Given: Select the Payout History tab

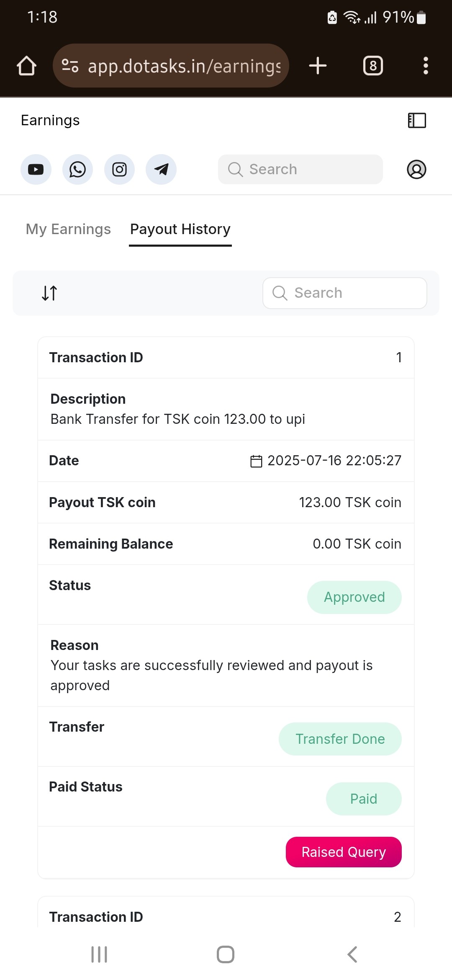Looking at the screenshot, I should coord(180,229).
